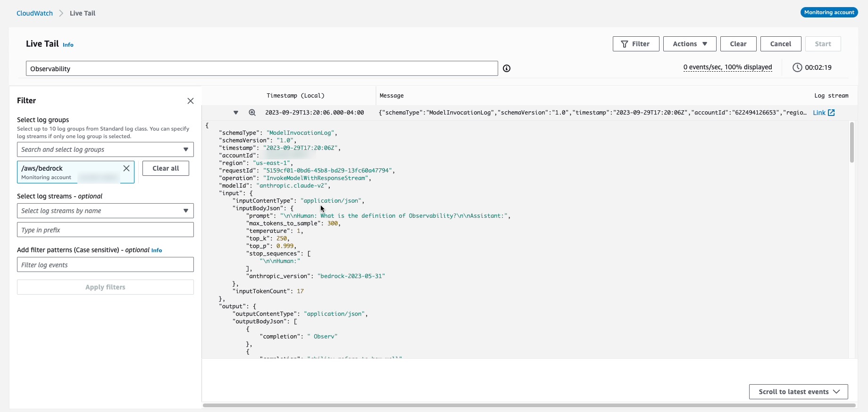Open the Search and select log groups dropdown
868x412 pixels.
[x=105, y=149]
